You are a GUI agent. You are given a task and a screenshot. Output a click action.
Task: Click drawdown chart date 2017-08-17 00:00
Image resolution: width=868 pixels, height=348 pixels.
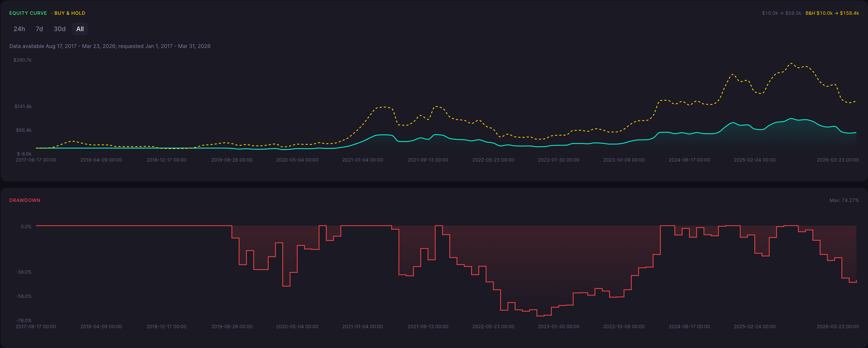coord(36,327)
